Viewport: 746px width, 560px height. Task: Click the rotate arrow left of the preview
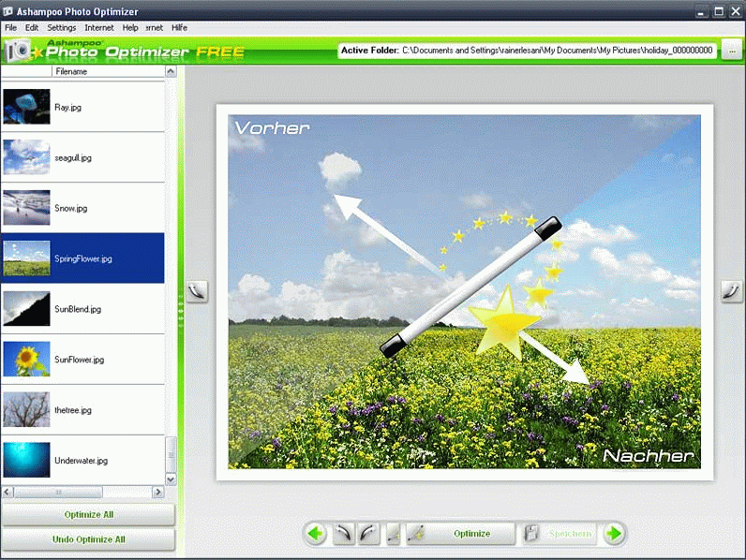(197, 290)
